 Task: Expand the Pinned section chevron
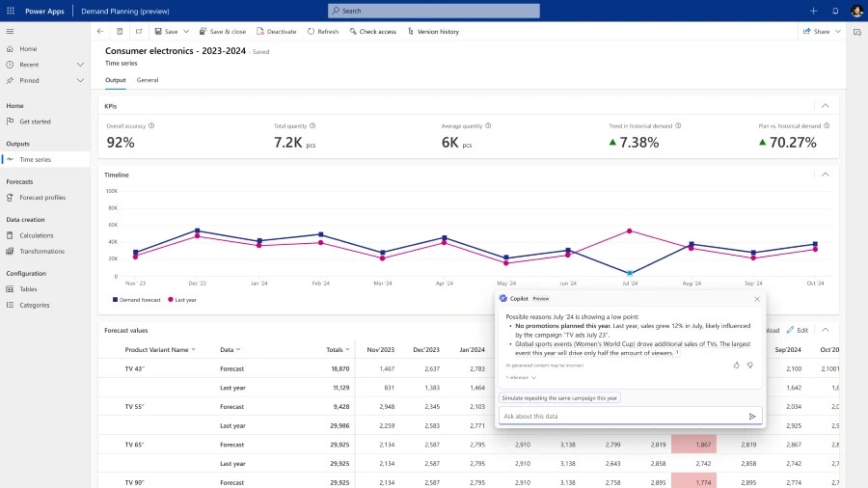point(80,80)
